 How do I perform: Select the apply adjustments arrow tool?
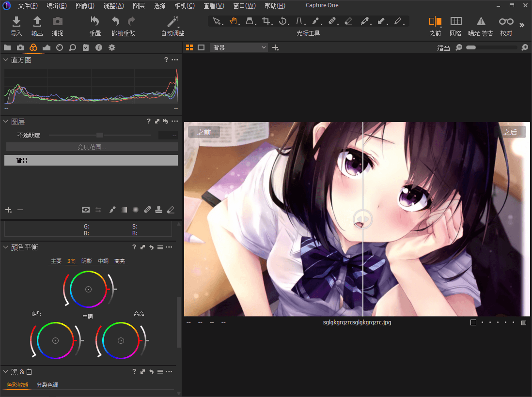click(382, 21)
